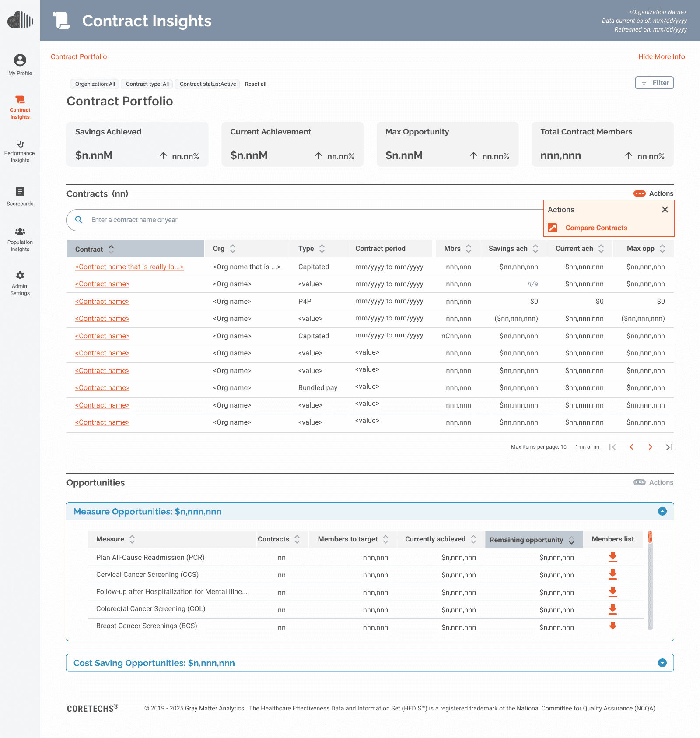Click the Members list column header
700x738 pixels.
click(x=613, y=539)
